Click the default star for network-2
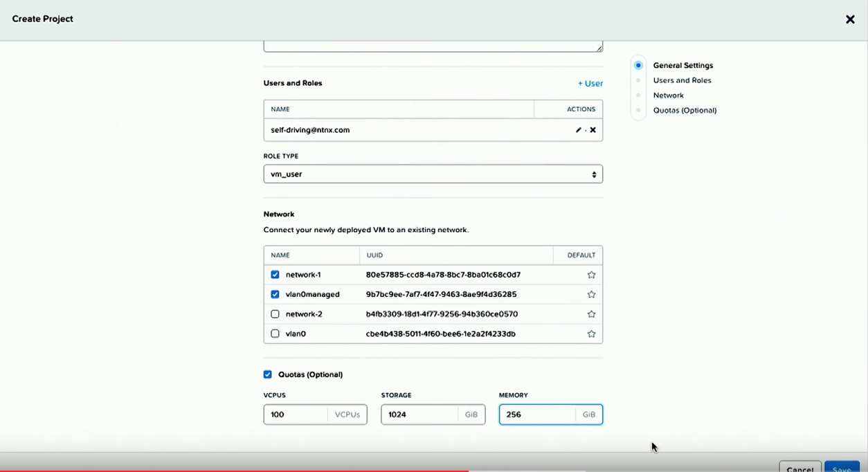The height and width of the screenshot is (472, 868). point(591,314)
